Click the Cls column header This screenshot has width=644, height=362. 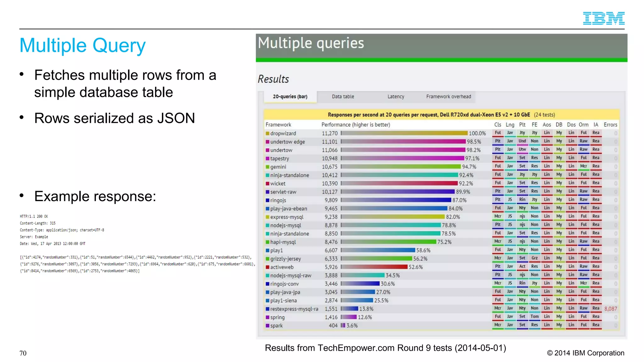click(498, 125)
